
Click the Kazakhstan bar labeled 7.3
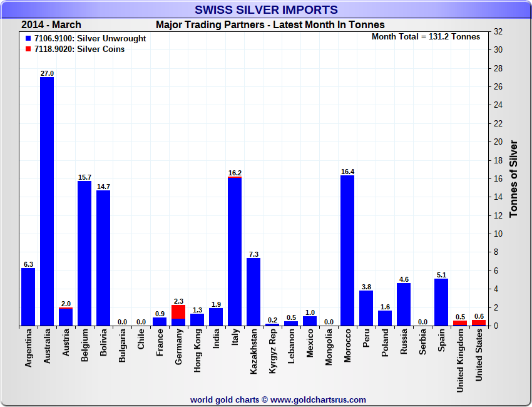click(x=253, y=292)
